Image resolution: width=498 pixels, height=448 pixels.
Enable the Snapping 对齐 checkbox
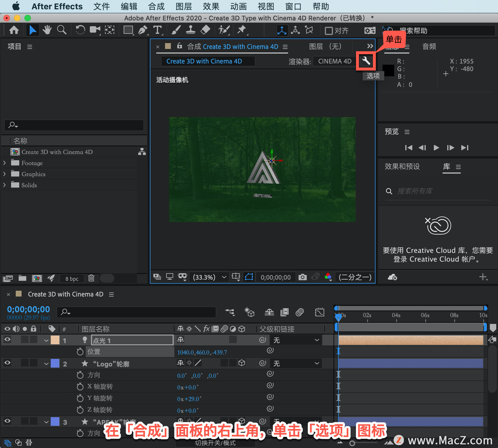click(329, 31)
